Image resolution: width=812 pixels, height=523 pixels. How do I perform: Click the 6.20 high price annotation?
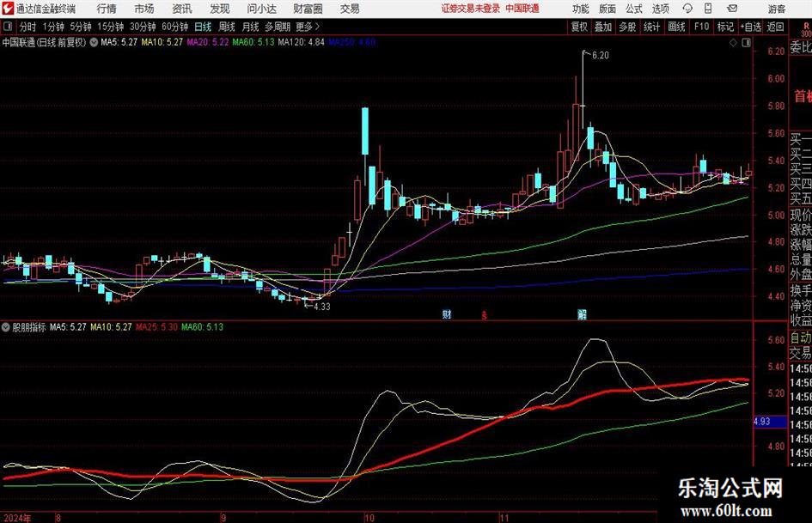601,56
